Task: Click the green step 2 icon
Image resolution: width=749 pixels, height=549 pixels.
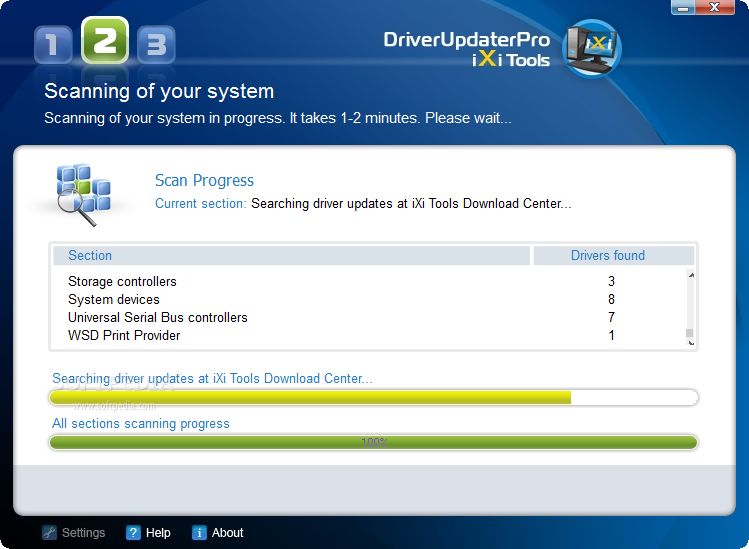Action: click(105, 40)
